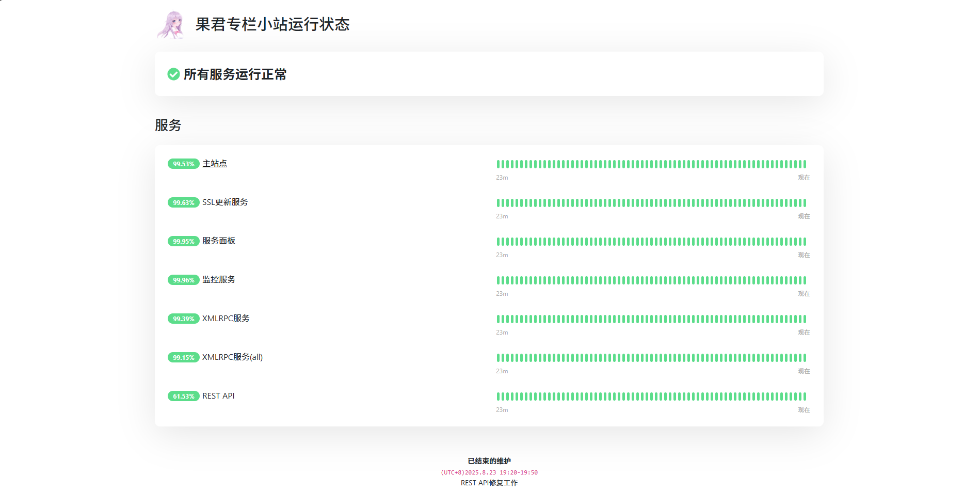
Task: Select the 服务面板 service label
Action: click(x=219, y=241)
